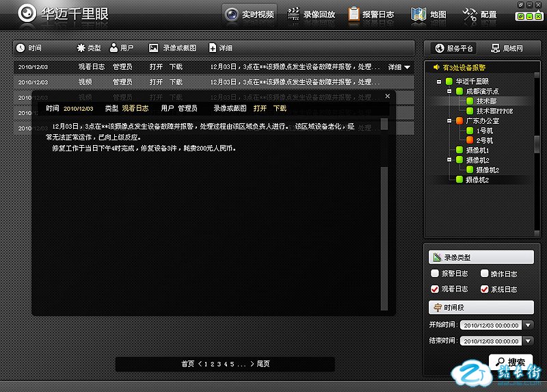The image size is (547, 392).
Task: Open the 开始时间 date dropdown arrow
Action: [x=528, y=325]
